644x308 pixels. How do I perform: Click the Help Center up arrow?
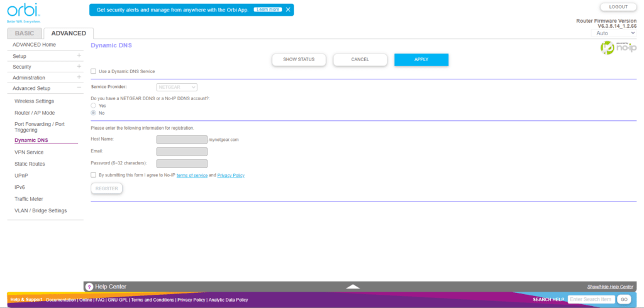pos(353,287)
